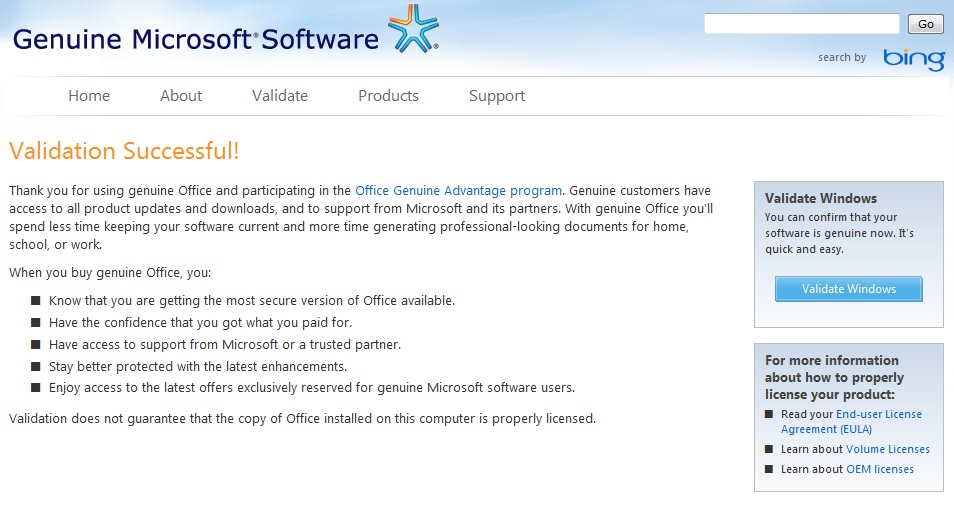
Task: Click the Validate Windows button
Action: 848,289
